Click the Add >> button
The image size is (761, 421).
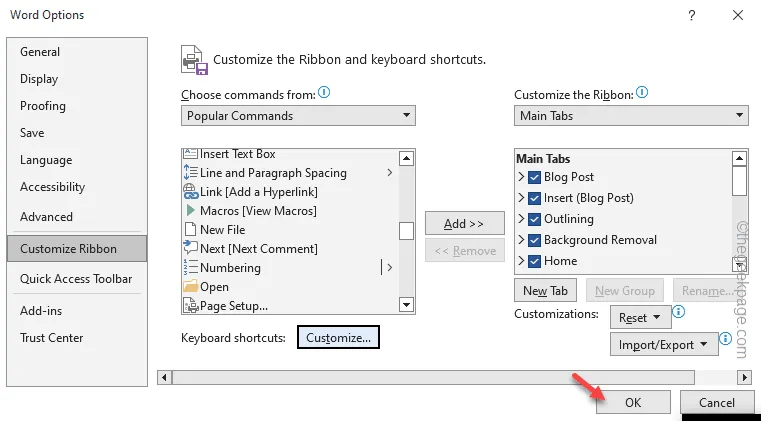pos(464,223)
